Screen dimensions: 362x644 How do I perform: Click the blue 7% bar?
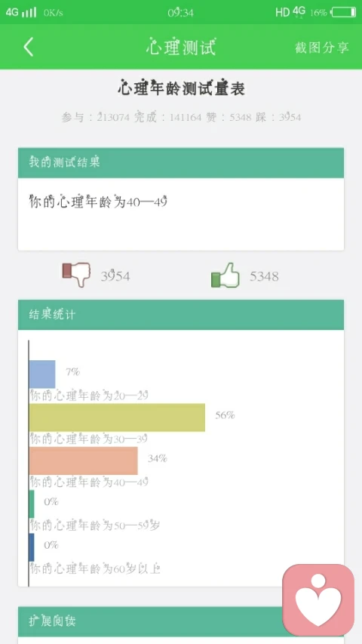[x=42, y=374]
